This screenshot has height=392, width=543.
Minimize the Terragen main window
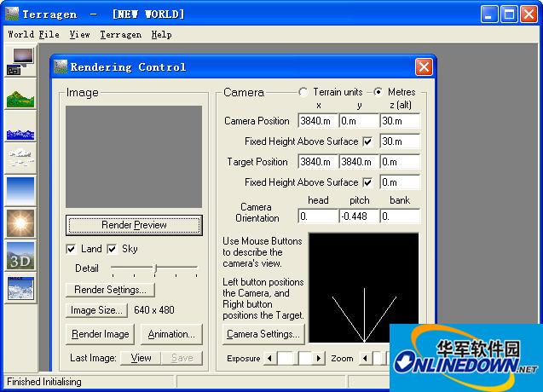(489, 14)
